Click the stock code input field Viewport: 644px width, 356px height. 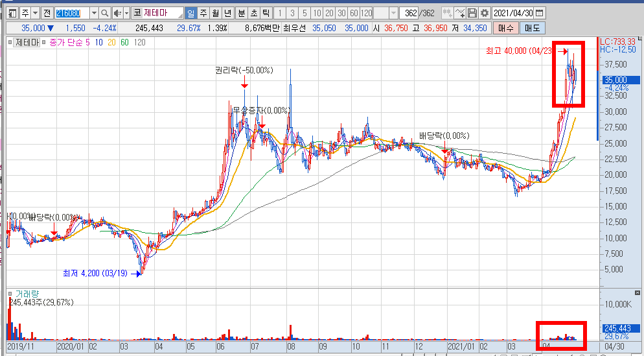click(x=73, y=13)
